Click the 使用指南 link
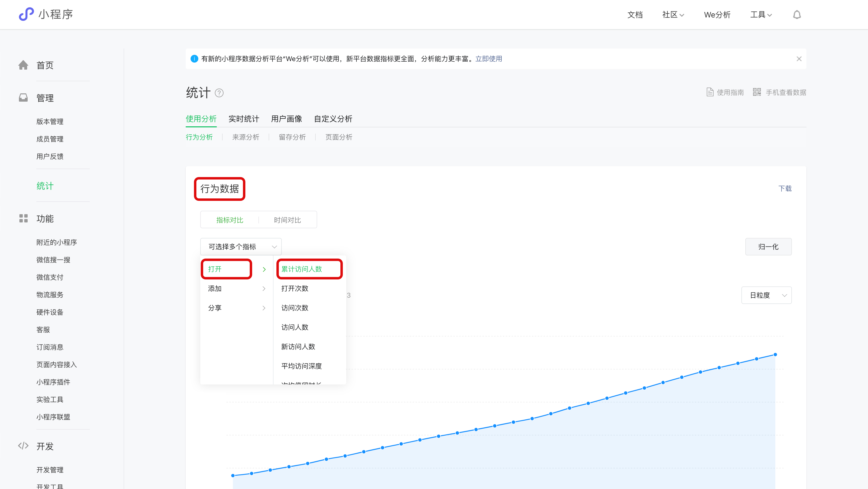 (x=730, y=92)
